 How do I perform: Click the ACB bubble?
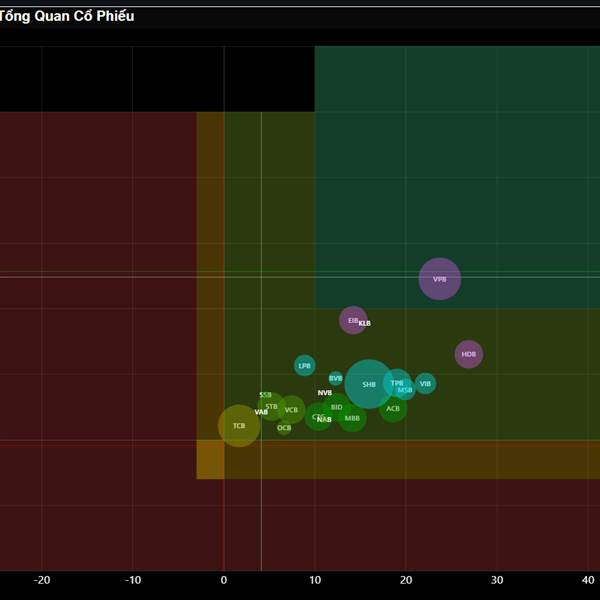point(393,408)
